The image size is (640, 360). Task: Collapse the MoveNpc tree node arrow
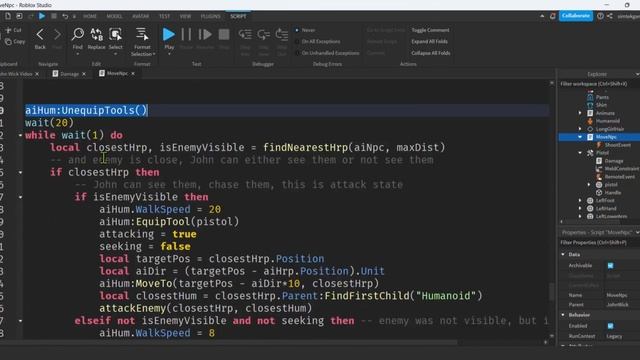pos(580,137)
